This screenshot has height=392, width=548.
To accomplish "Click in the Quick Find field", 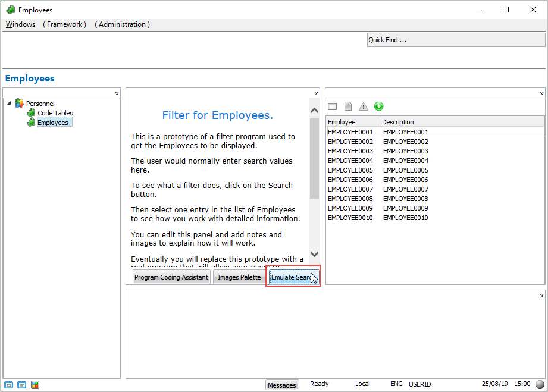I will pyautogui.click(x=456, y=40).
